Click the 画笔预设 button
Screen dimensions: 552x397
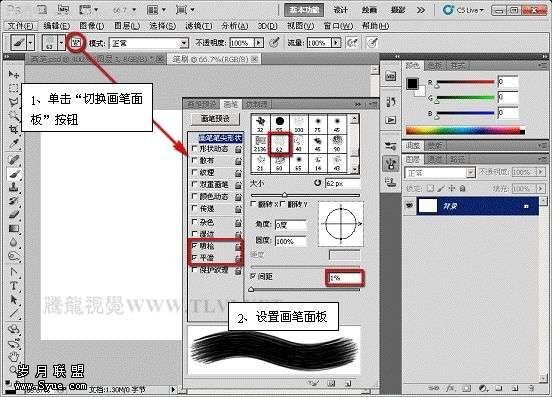click(215, 119)
